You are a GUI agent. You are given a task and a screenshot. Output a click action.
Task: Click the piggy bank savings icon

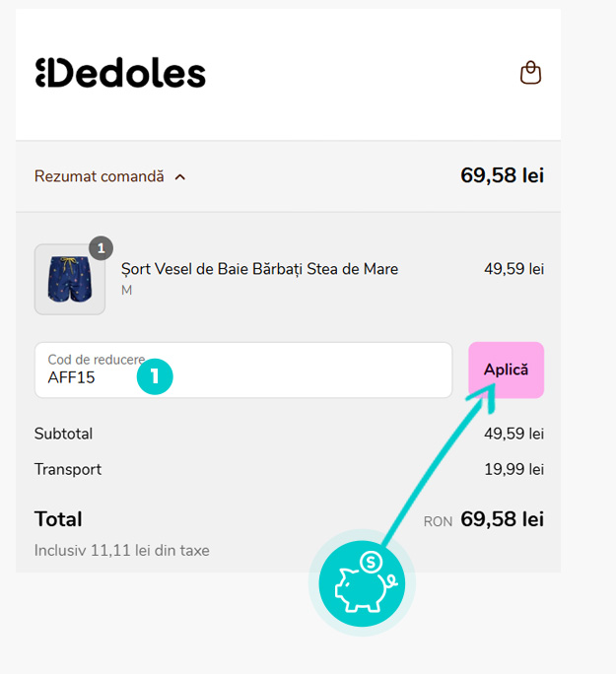362,583
